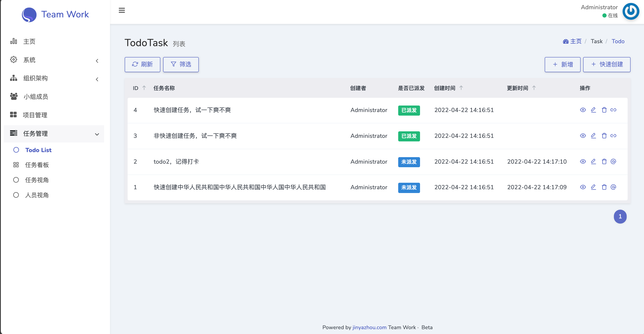Click the 刷新 refresh button

143,64
